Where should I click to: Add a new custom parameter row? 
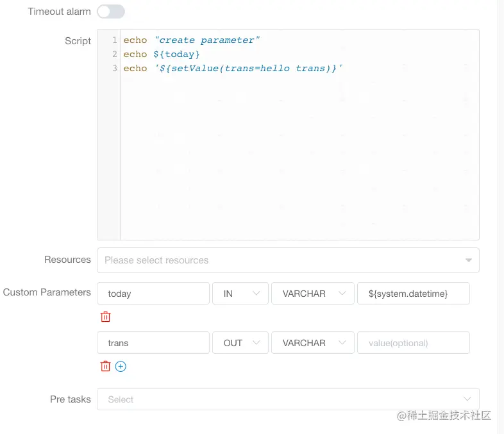121,366
